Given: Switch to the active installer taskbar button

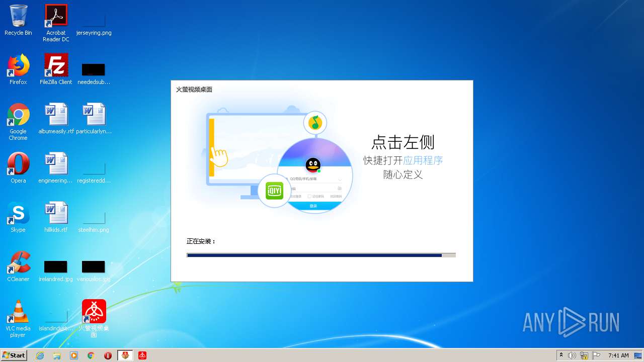Looking at the screenshot, I should click(125, 355).
